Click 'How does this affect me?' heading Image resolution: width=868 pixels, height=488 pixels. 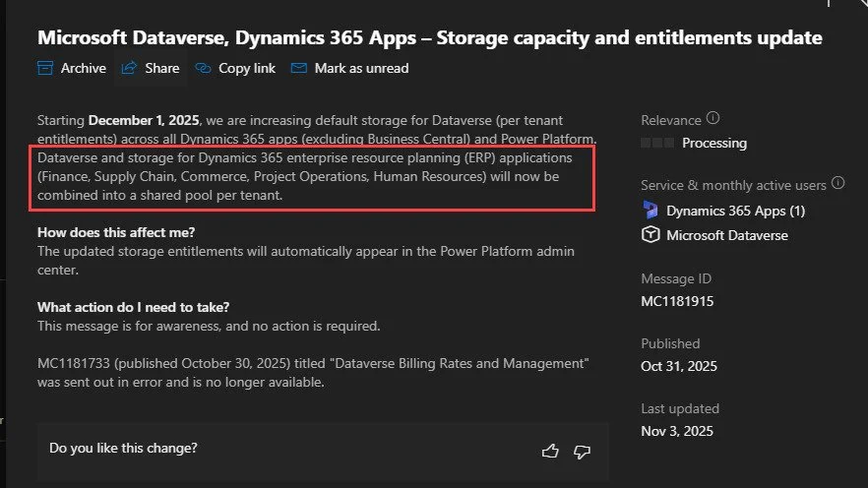[116, 232]
